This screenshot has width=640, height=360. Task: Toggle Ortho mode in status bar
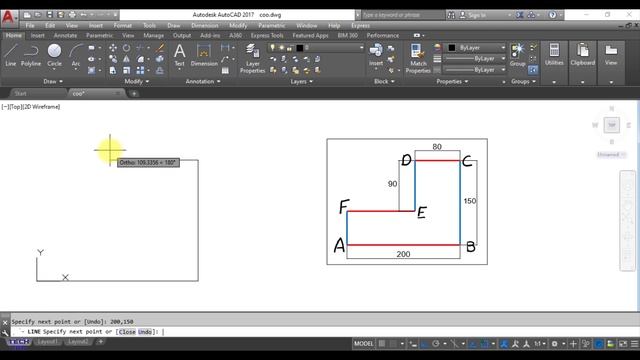coord(424,344)
